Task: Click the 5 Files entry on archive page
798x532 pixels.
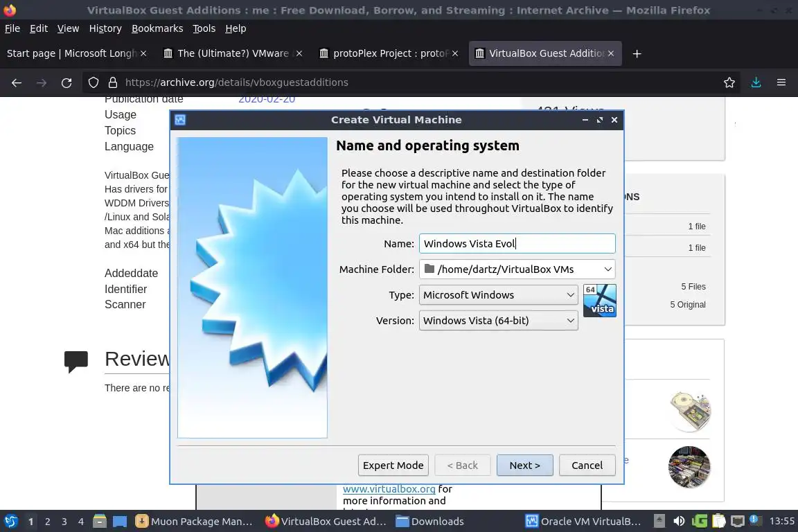Action: click(693, 287)
